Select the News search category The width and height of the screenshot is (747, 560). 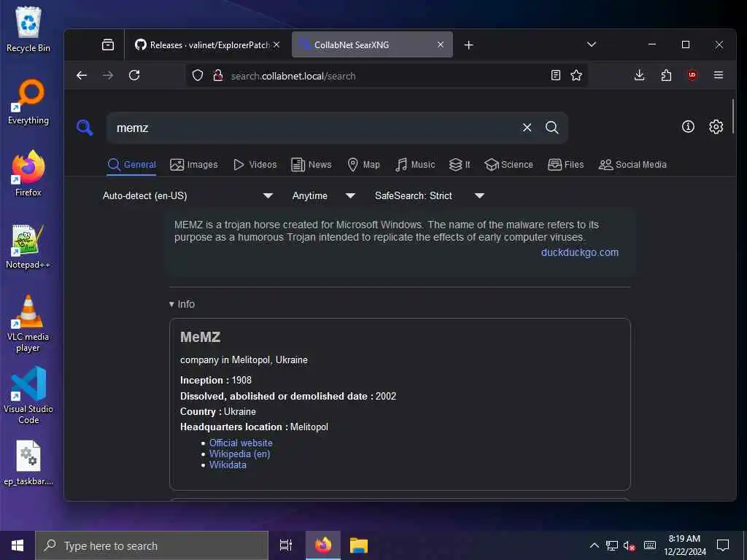coord(311,165)
